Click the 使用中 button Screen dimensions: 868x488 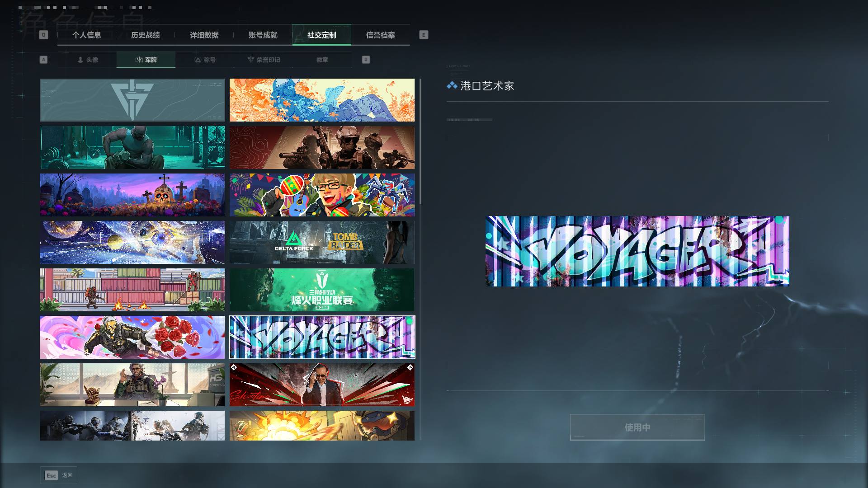point(637,427)
